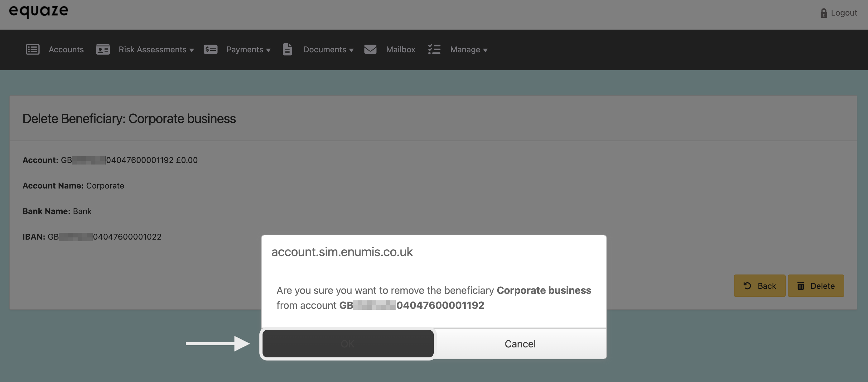The image size is (868, 382).
Task: Click the Accounts list icon
Action: (33, 50)
